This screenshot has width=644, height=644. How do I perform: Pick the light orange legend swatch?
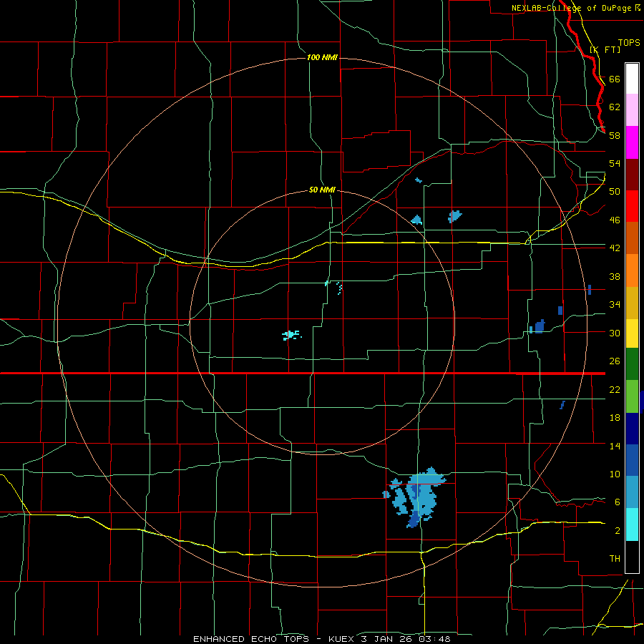[632, 270]
